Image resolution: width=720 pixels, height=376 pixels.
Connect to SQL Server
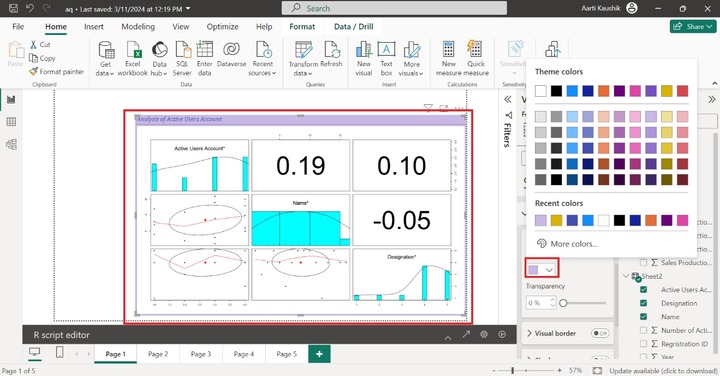pyautogui.click(x=182, y=58)
